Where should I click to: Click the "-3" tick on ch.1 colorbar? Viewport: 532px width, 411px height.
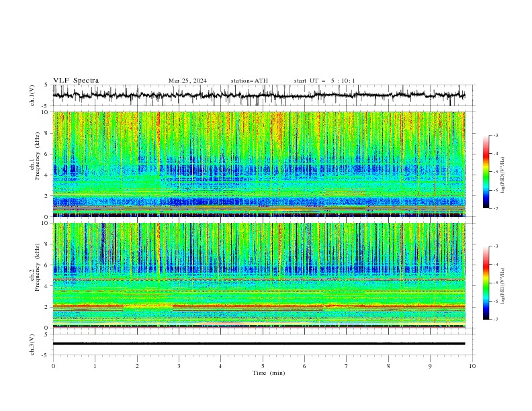click(x=495, y=135)
